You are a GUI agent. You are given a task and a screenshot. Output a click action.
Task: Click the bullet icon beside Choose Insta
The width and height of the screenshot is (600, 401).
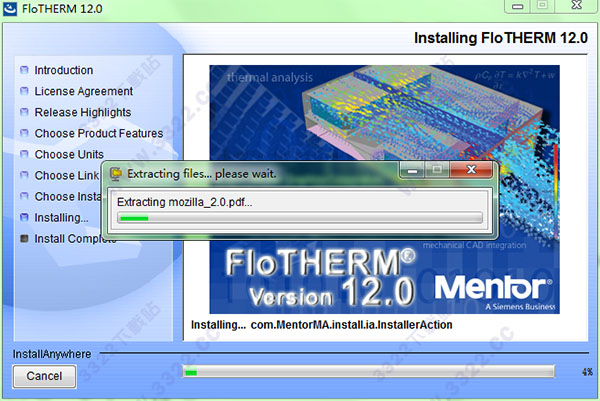[24, 196]
